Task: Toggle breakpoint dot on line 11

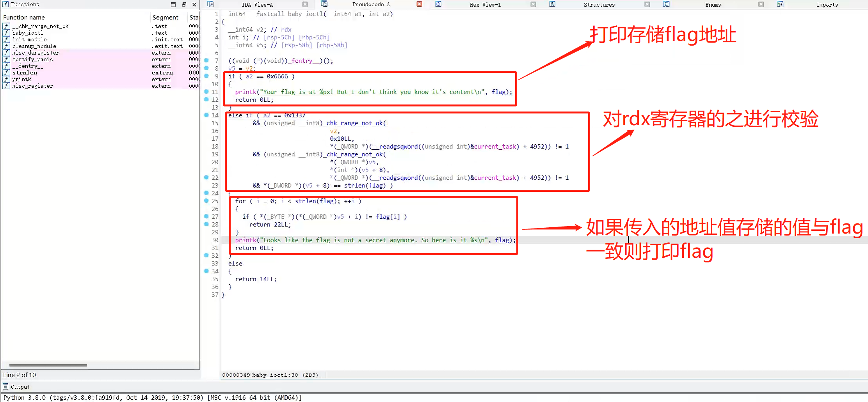Action: click(206, 92)
